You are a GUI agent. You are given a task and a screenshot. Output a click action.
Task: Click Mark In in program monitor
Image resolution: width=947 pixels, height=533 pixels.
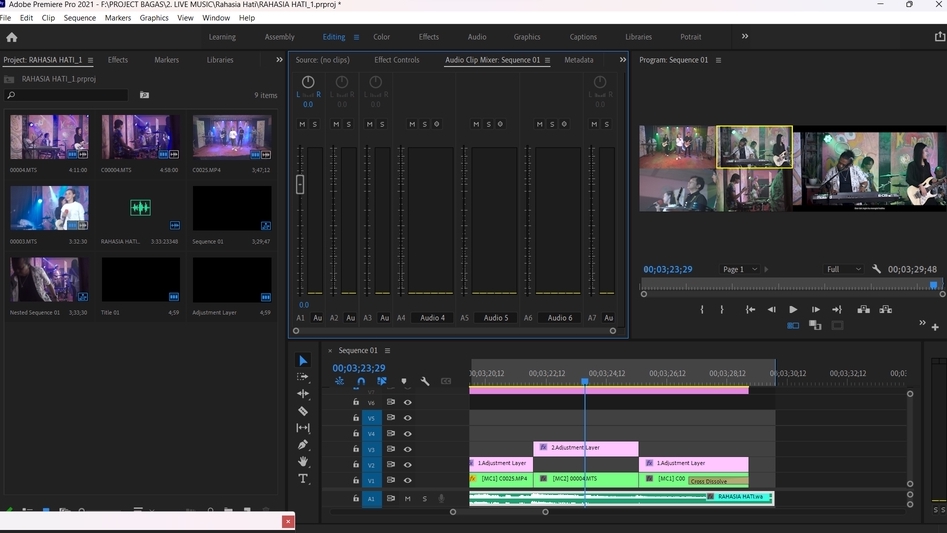[701, 309]
